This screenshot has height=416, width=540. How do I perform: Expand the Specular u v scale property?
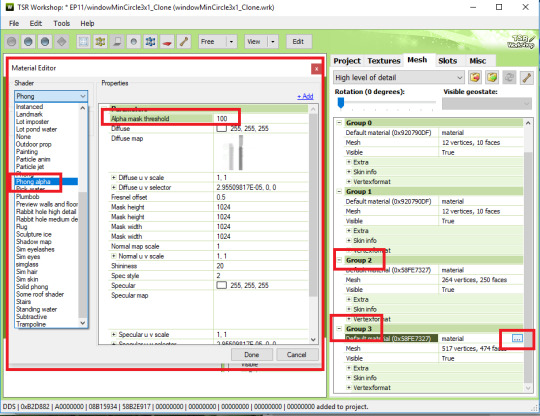113,334
